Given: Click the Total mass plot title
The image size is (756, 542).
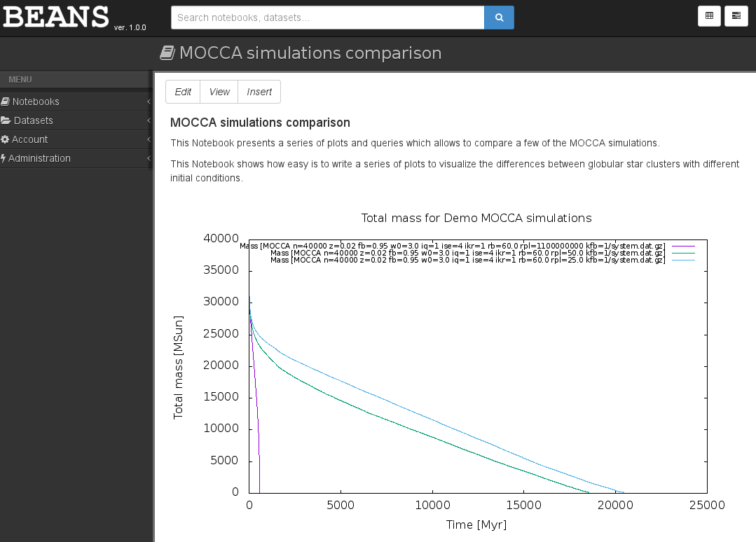Looking at the screenshot, I should click(476, 218).
